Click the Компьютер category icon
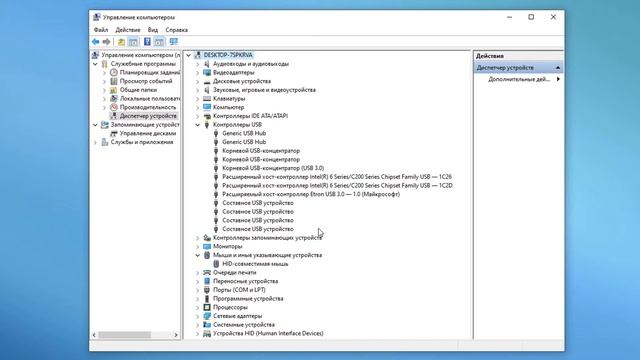Viewport: 640px width, 360px height. coord(207,107)
